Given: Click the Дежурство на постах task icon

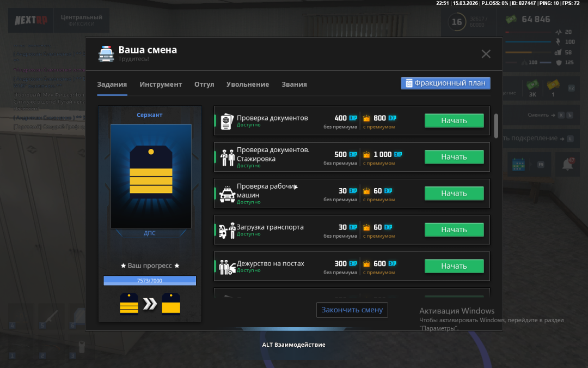Looking at the screenshot, I should click(227, 267).
